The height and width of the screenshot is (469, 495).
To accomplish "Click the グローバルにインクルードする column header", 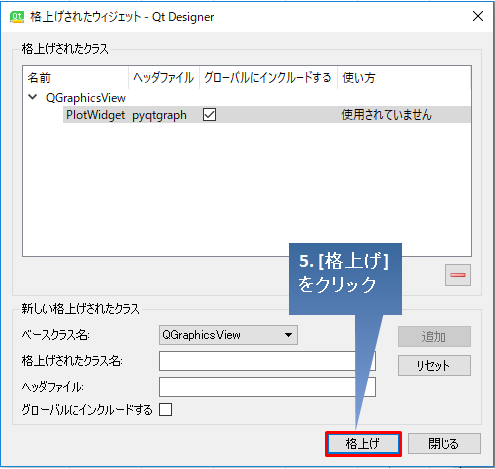I will tap(268, 78).
